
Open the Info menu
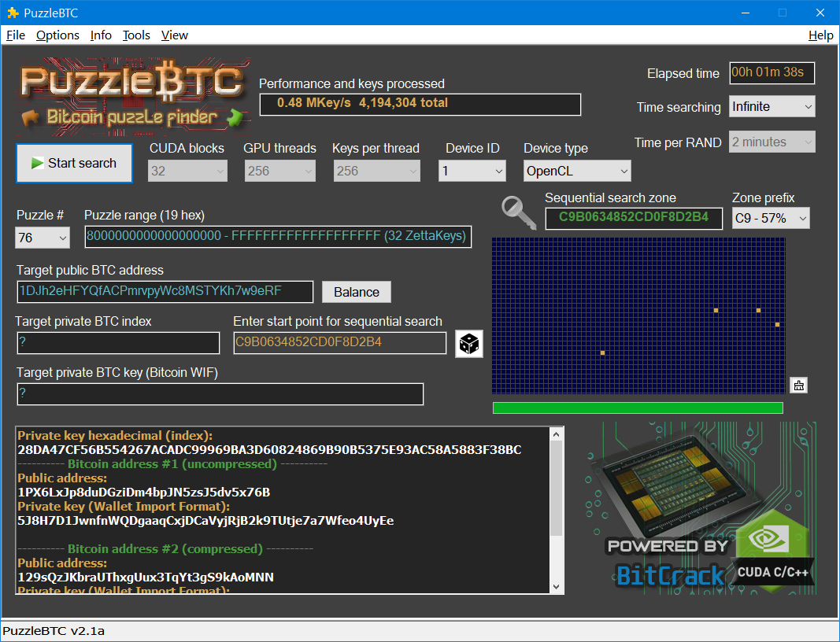click(101, 35)
